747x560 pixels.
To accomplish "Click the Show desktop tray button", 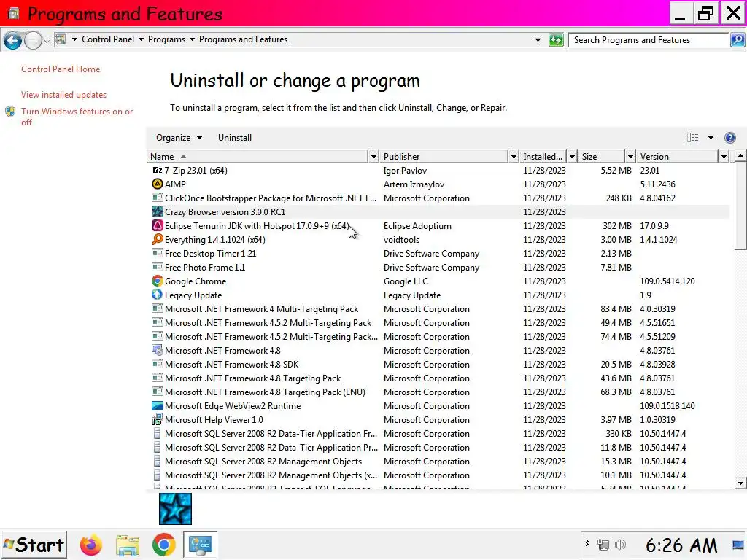I will [738, 545].
